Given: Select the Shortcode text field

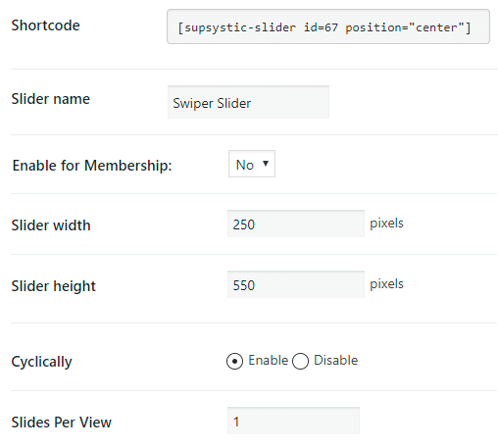Looking at the screenshot, I should tap(328, 26).
